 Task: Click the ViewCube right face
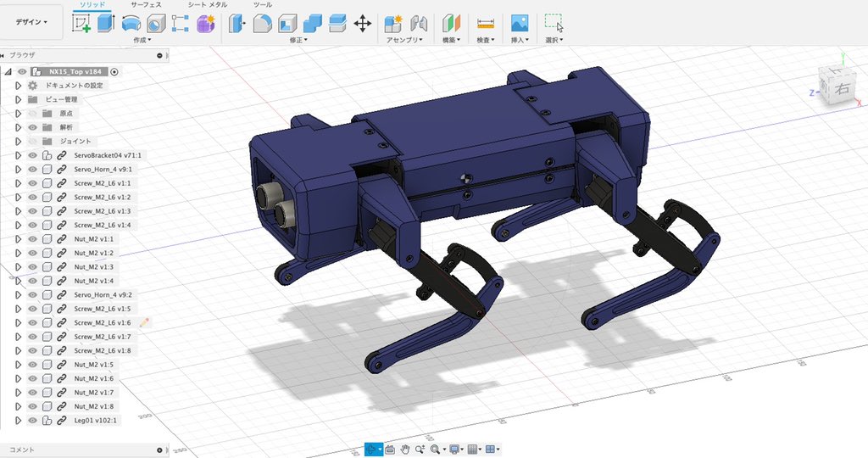tap(843, 88)
